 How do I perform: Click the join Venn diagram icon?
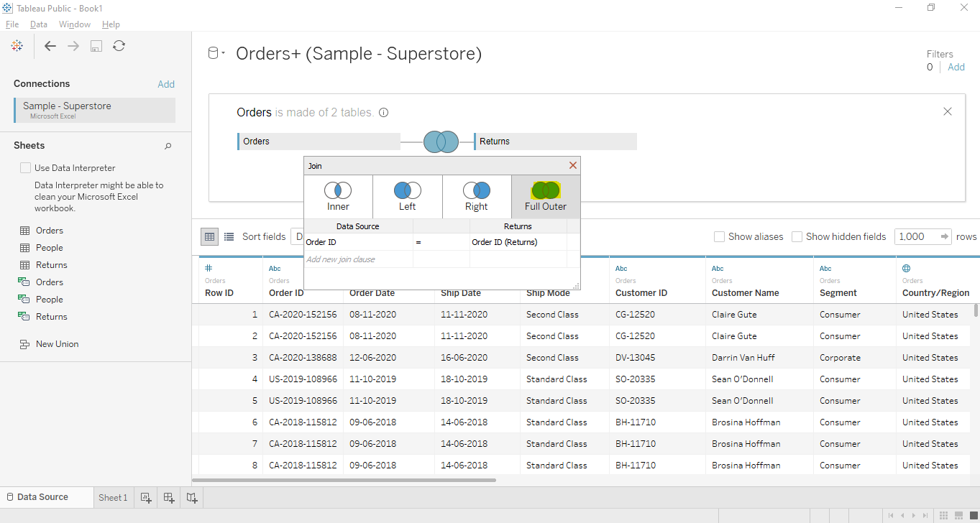(x=441, y=142)
